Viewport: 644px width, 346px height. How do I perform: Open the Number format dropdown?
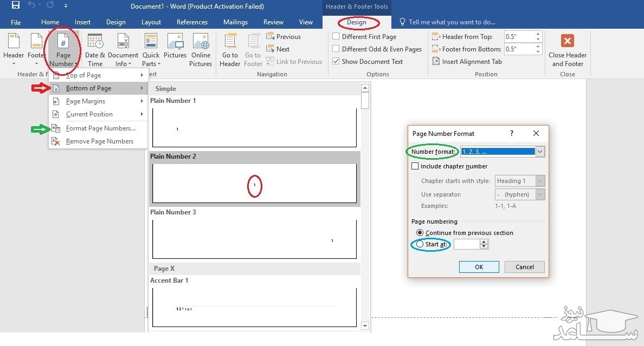540,152
